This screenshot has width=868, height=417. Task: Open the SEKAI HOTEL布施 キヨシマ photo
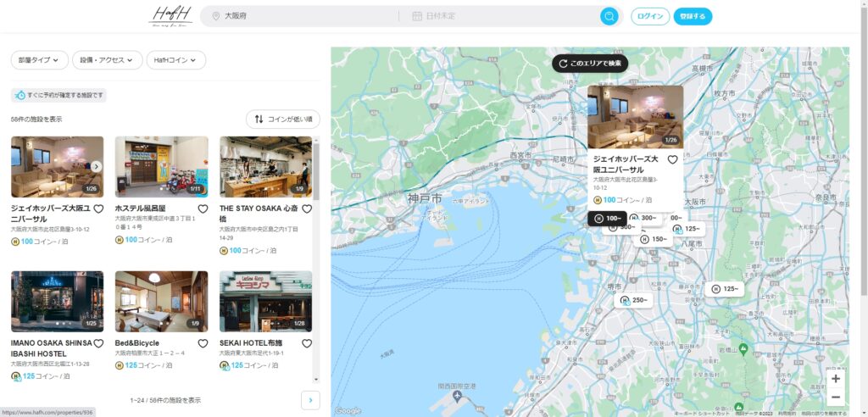click(x=265, y=301)
